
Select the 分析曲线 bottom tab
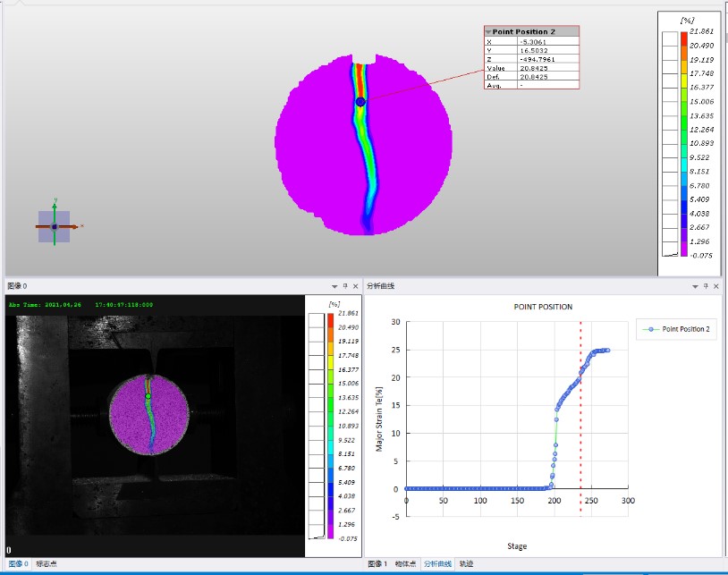tap(437, 564)
